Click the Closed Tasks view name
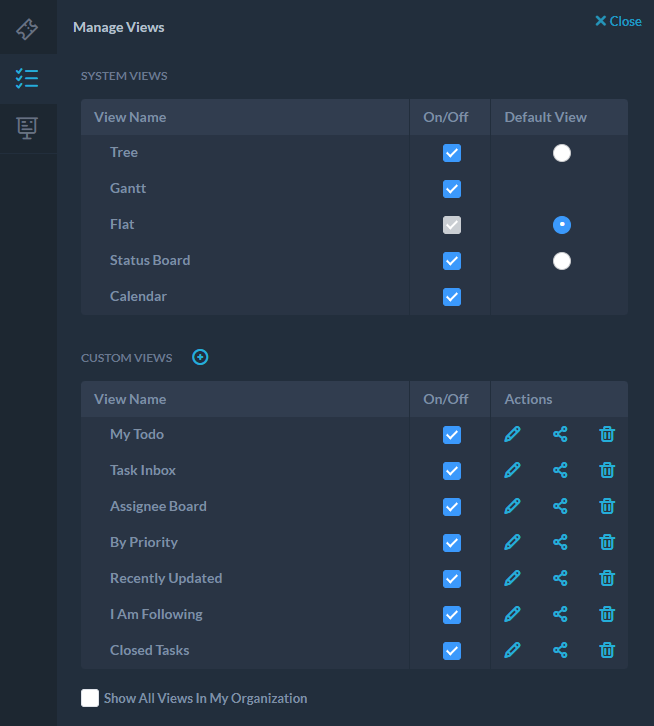The image size is (654, 726). pyautogui.click(x=149, y=650)
